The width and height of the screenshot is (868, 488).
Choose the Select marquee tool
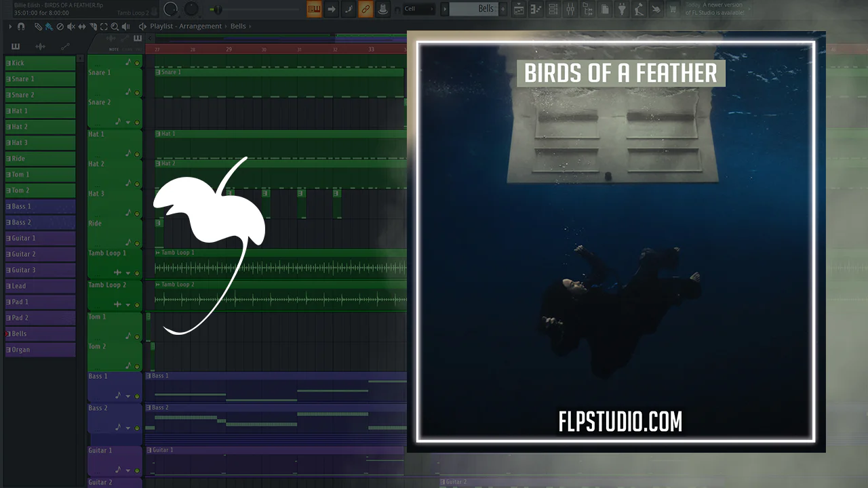[x=104, y=26]
